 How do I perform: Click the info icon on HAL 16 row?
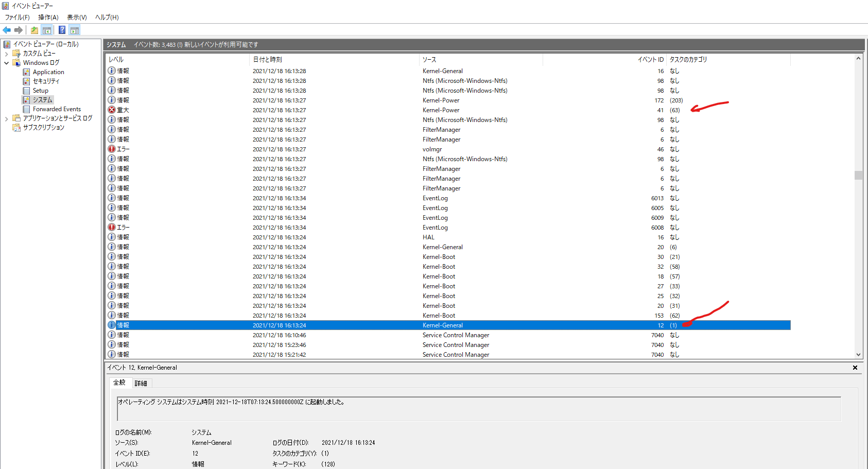pyautogui.click(x=112, y=237)
